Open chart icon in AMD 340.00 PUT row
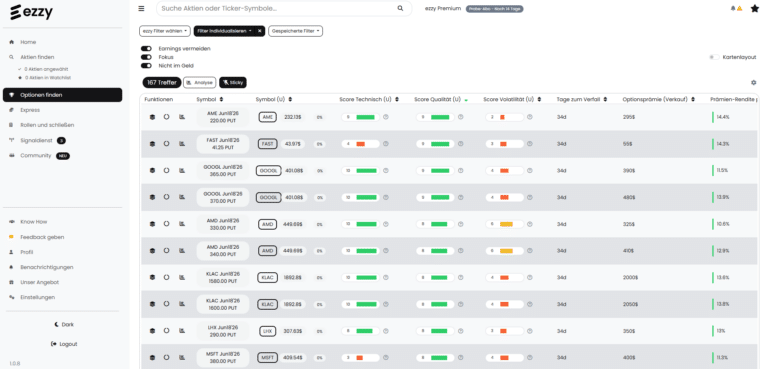The width and height of the screenshot is (768, 369). pos(182,250)
